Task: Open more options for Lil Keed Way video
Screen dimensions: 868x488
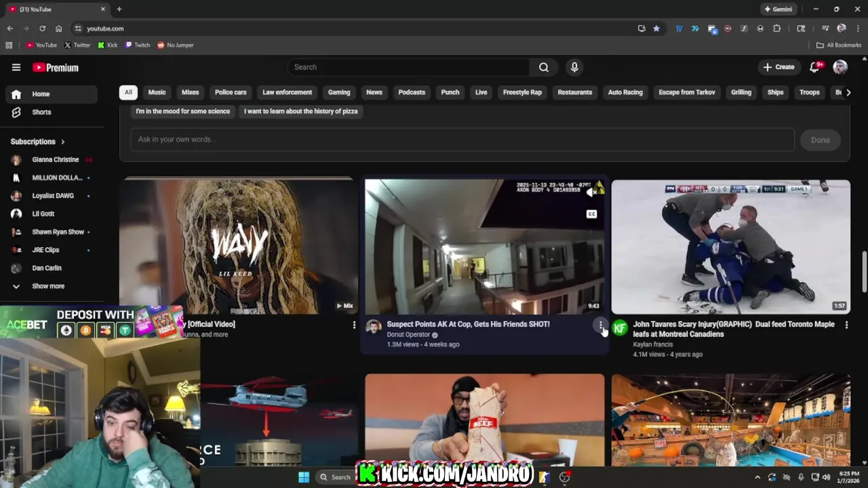Action: click(354, 325)
